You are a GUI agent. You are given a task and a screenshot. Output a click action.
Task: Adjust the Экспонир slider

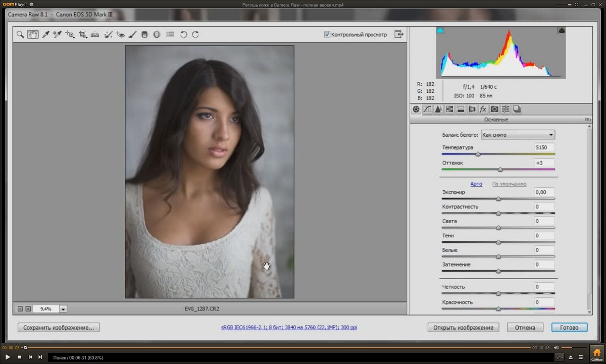[498, 199]
